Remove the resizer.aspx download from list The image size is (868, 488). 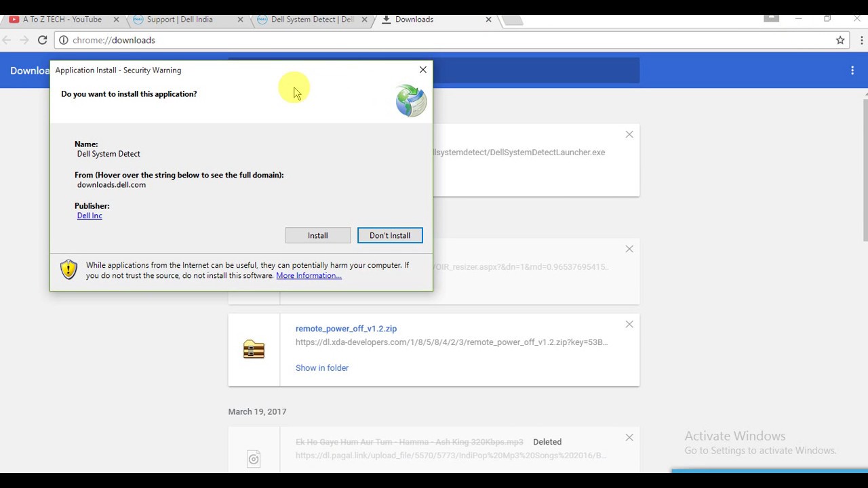[x=629, y=249]
